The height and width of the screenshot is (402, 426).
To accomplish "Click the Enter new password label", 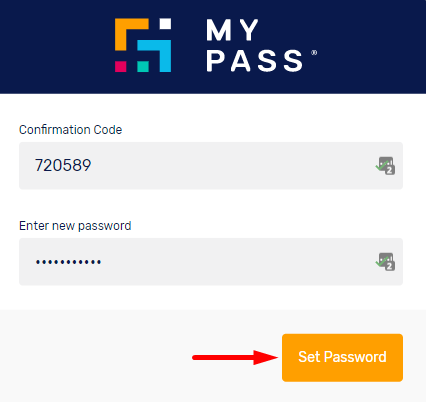I will pyautogui.click(x=75, y=226).
